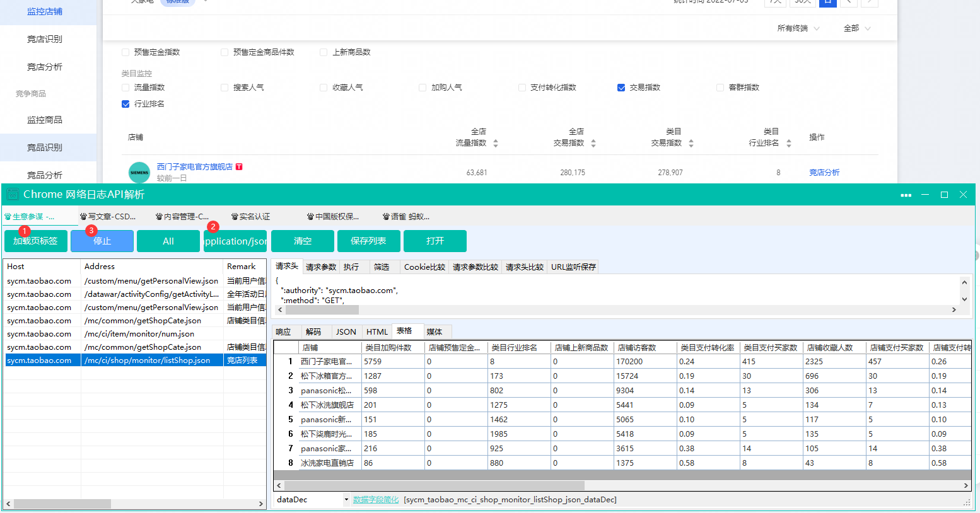Click right arrow of data table horizontal scrollbar
Viewport: 980px width, 513px height.
966,486
